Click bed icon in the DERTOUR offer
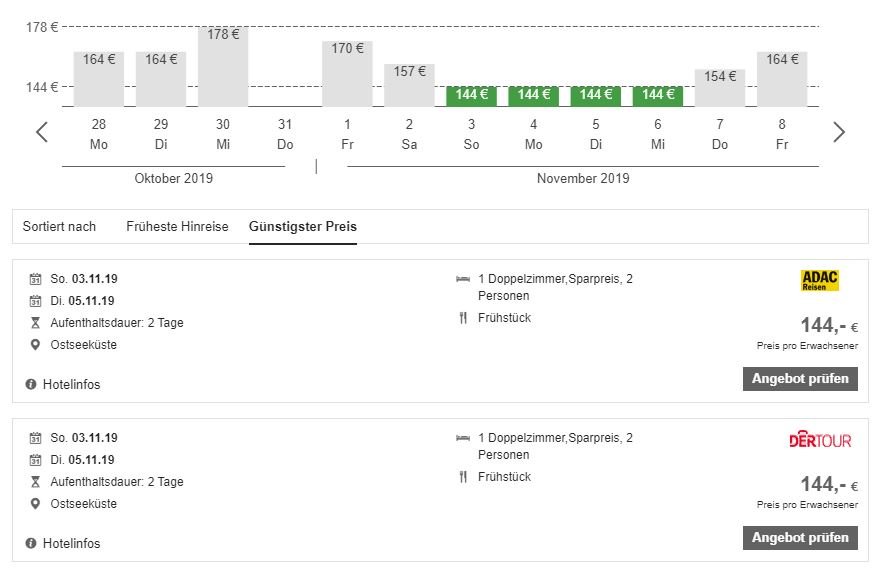Screen dimensions: 881x568 coord(463,438)
